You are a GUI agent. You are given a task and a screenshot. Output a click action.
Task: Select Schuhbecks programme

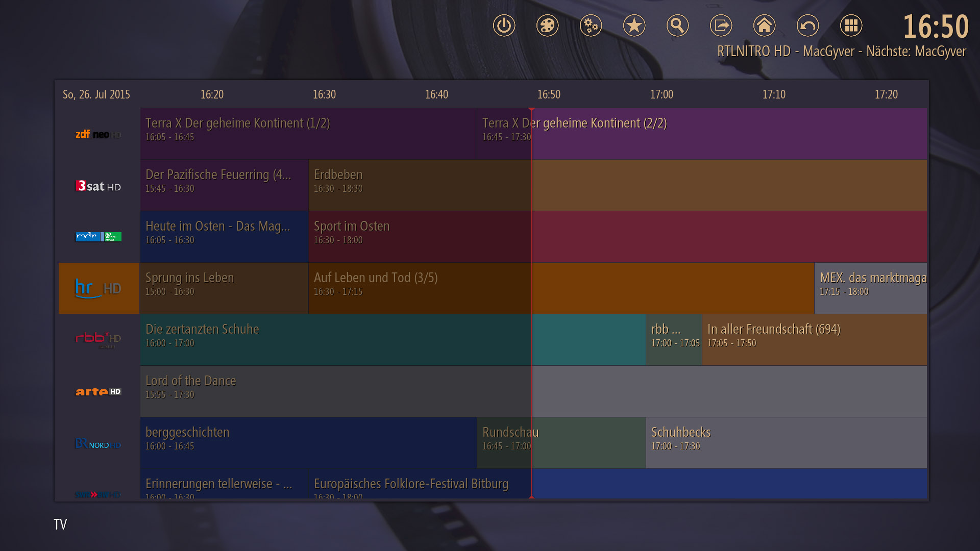click(x=787, y=443)
